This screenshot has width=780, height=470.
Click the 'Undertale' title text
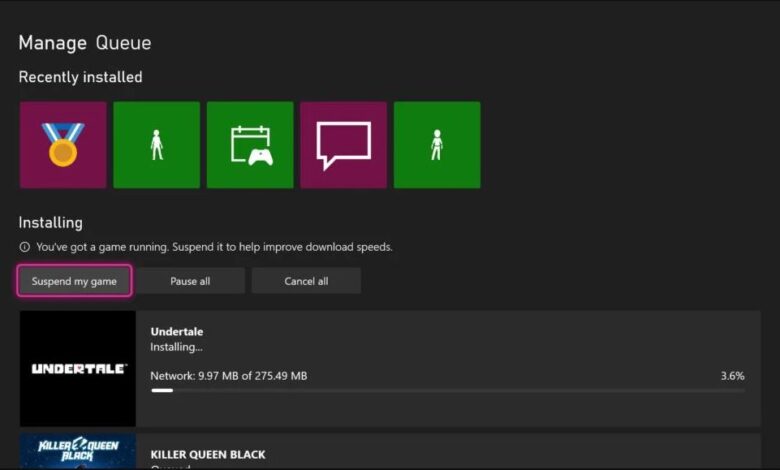point(177,331)
